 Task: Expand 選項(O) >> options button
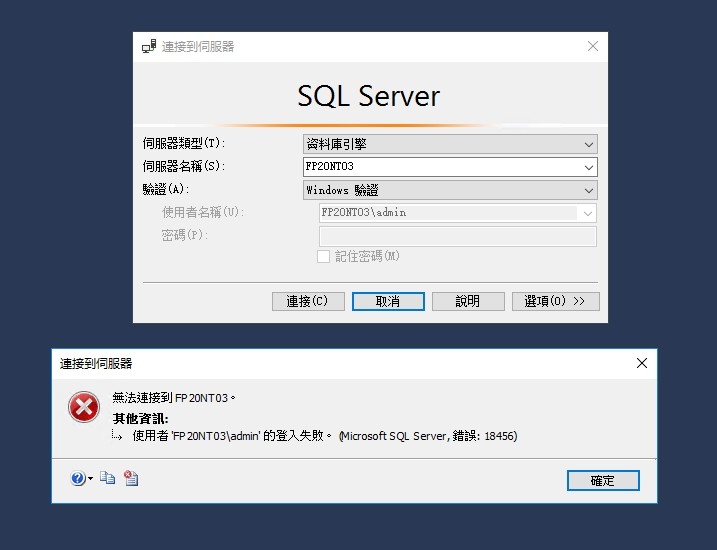[556, 301]
